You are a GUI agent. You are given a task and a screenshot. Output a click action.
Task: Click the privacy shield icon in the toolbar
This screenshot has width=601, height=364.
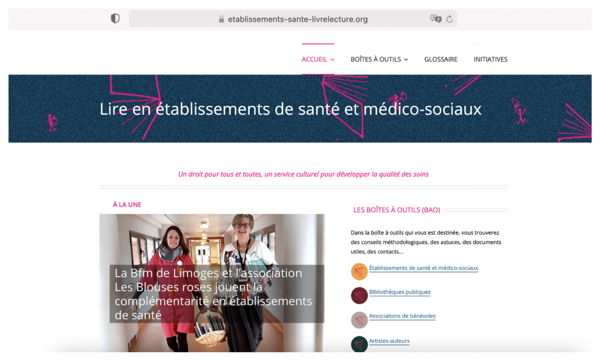pos(115,19)
